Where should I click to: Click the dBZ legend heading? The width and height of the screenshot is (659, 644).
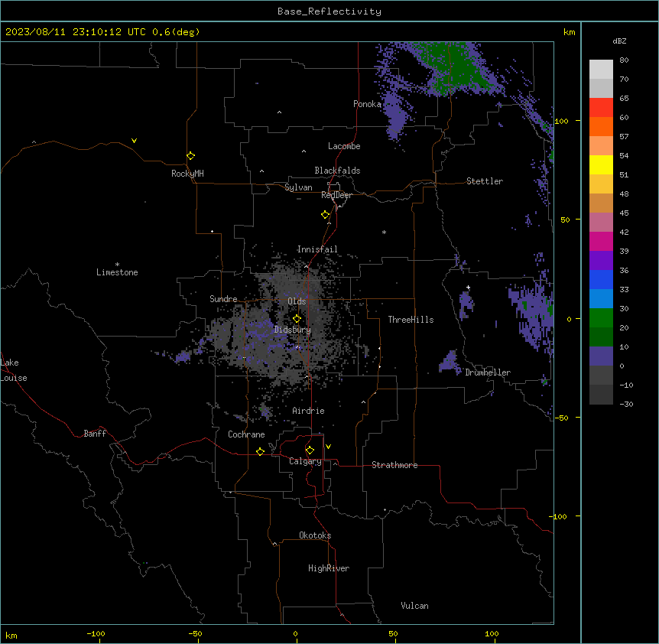[619, 41]
